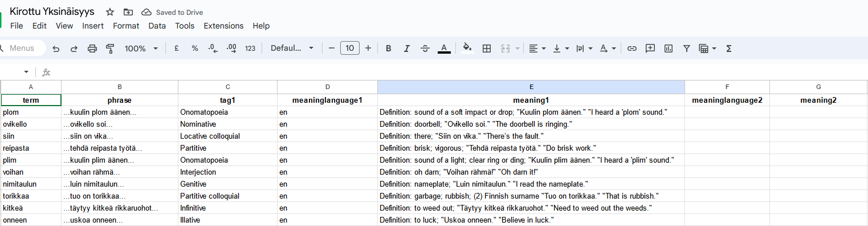Open text rotation dropdown
The width and height of the screenshot is (868, 226).
[608, 49]
